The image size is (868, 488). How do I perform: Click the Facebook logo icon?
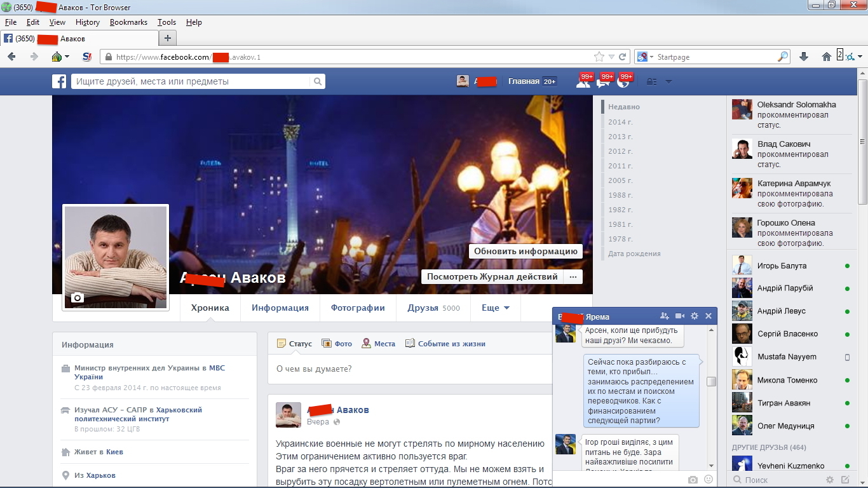pos(59,81)
